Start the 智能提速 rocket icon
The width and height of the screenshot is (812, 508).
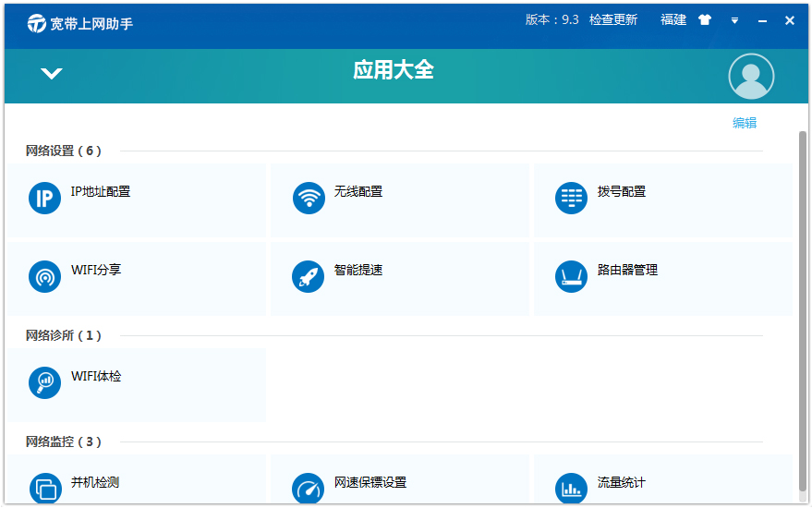[x=309, y=277]
